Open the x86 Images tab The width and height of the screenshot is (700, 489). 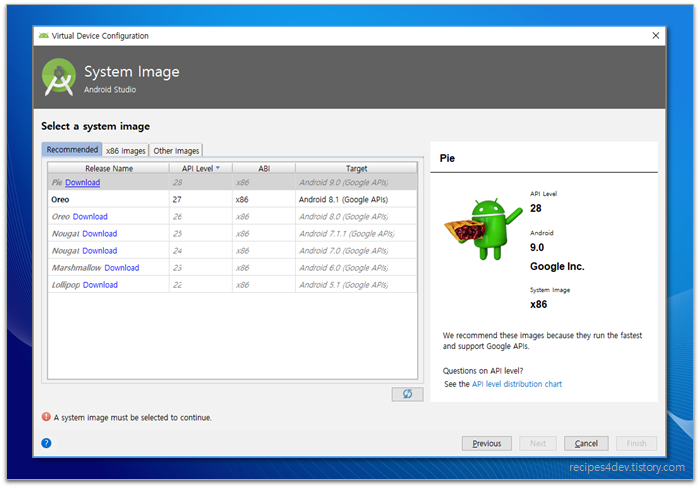pyautogui.click(x=125, y=150)
